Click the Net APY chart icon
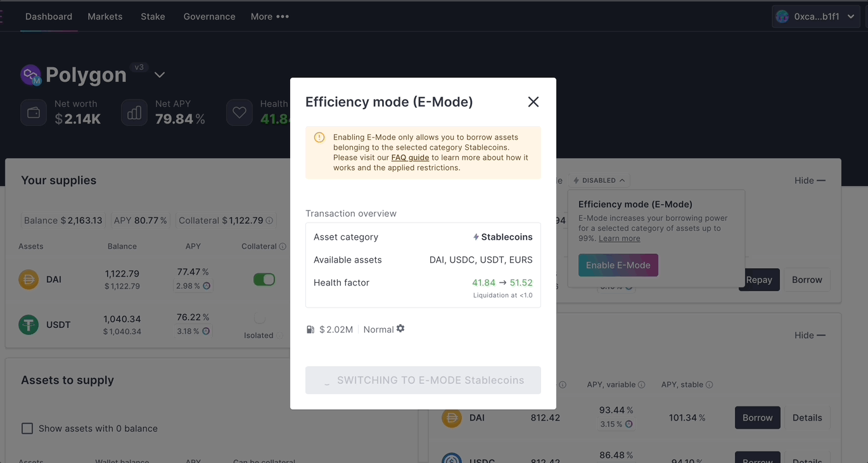This screenshot has height=463, width=868. coord(134,112)
